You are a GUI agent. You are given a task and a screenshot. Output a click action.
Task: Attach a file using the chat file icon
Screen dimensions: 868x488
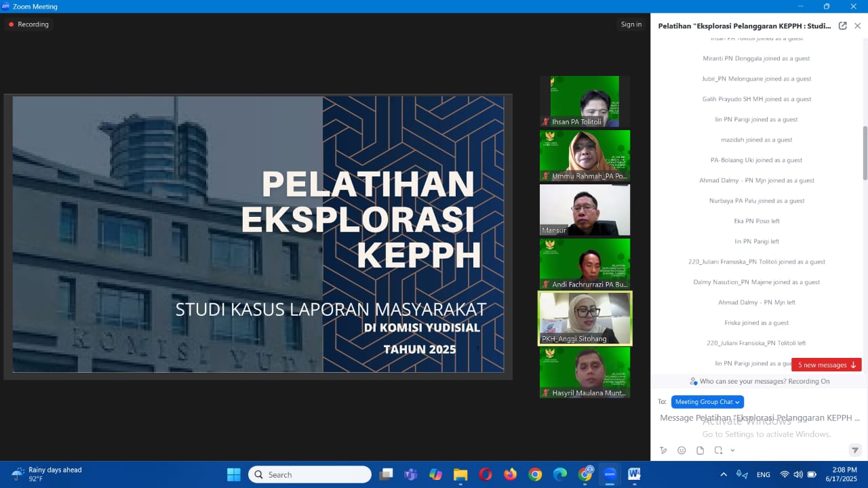click(701, 450)
